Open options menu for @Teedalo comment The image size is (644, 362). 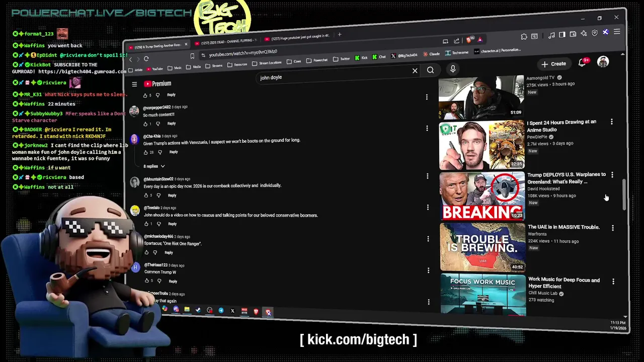(x=428, y=207)
